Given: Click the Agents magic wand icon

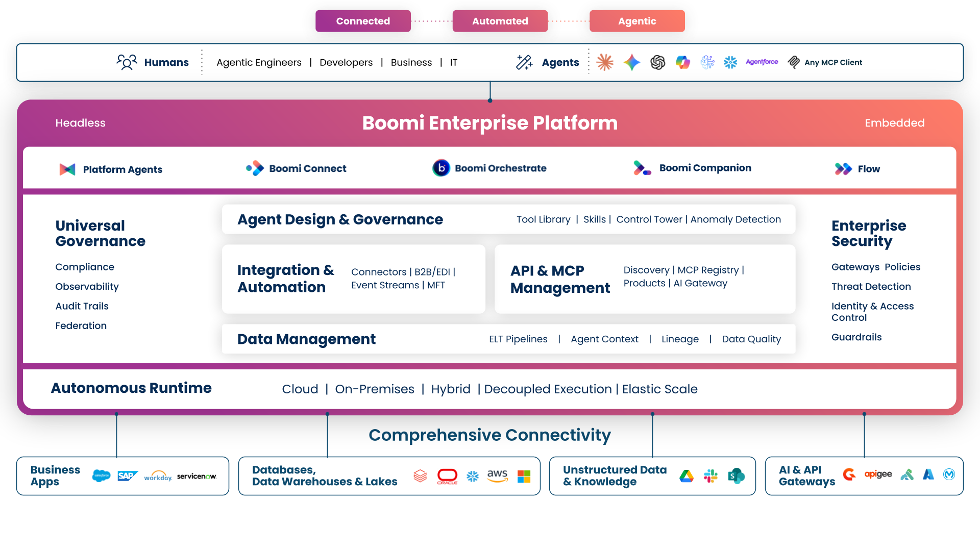Looking at the screenshot, I should pos(524,62).
